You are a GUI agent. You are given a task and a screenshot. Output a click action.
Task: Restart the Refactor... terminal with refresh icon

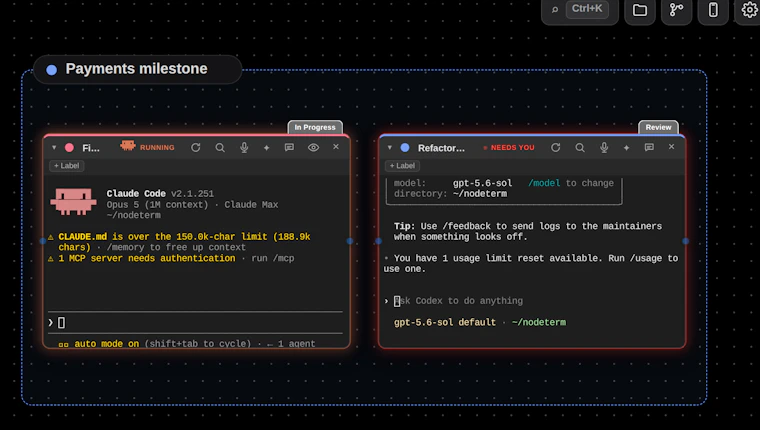coord(555,147)
